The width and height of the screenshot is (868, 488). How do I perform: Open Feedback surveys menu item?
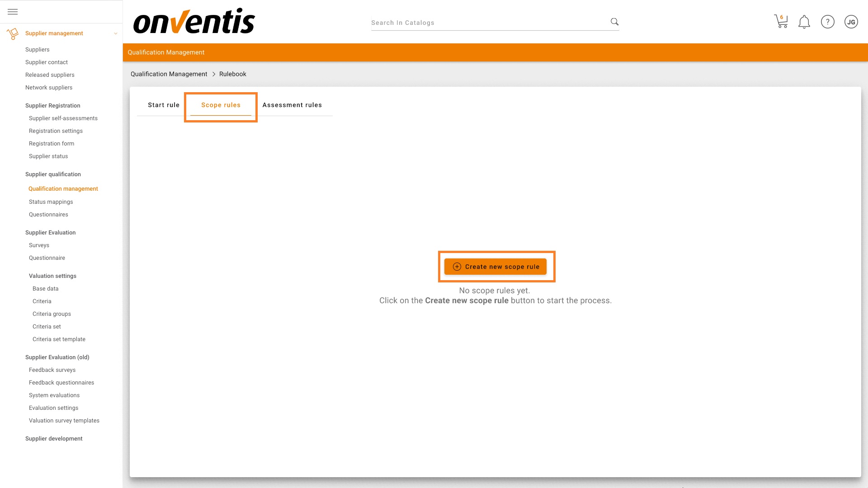pos(52,370)
